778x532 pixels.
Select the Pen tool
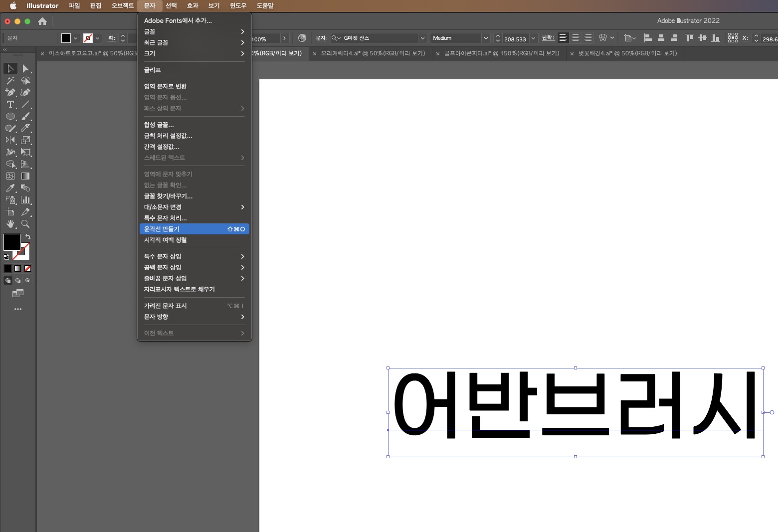(x=10, y=92)
